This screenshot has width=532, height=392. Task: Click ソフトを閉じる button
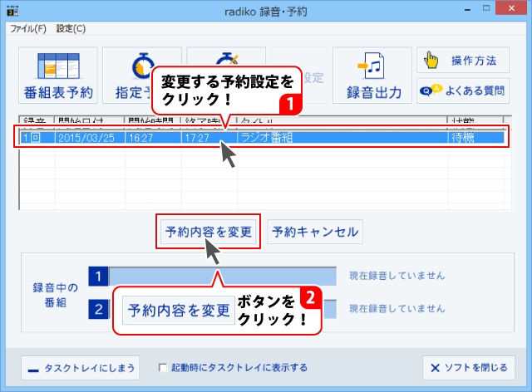click(x=469, y=368)
